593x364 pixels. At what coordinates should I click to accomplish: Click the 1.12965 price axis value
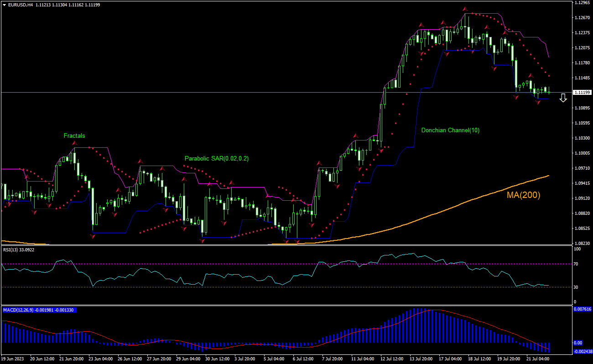(582, 3)
